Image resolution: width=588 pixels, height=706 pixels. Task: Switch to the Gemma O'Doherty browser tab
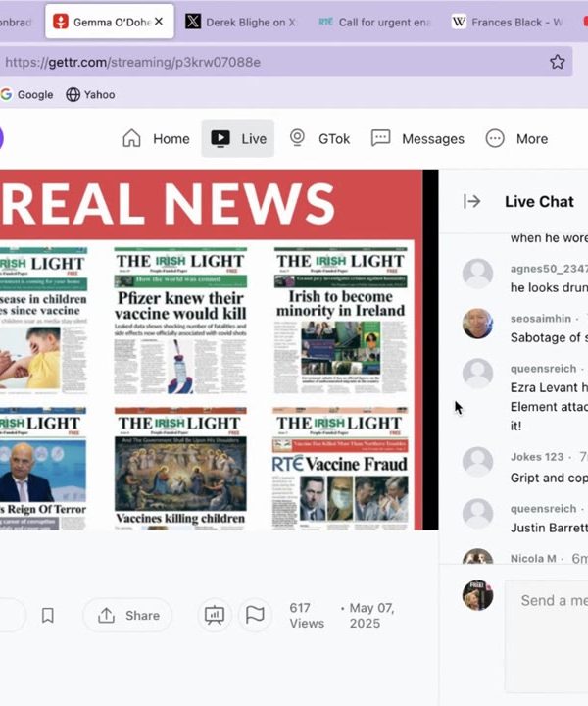110,22
